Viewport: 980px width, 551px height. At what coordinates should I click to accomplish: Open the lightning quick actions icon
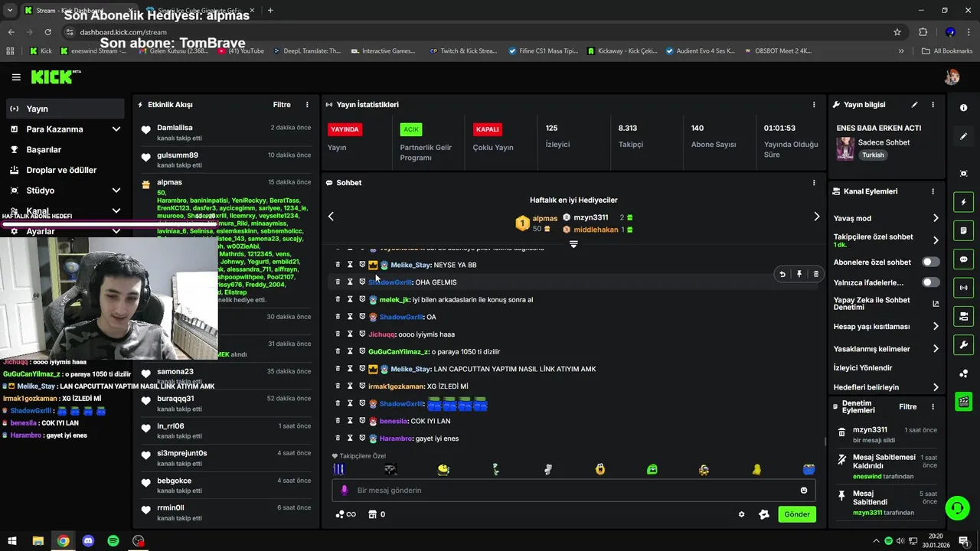pyautogui.click(x=963, y=202)
